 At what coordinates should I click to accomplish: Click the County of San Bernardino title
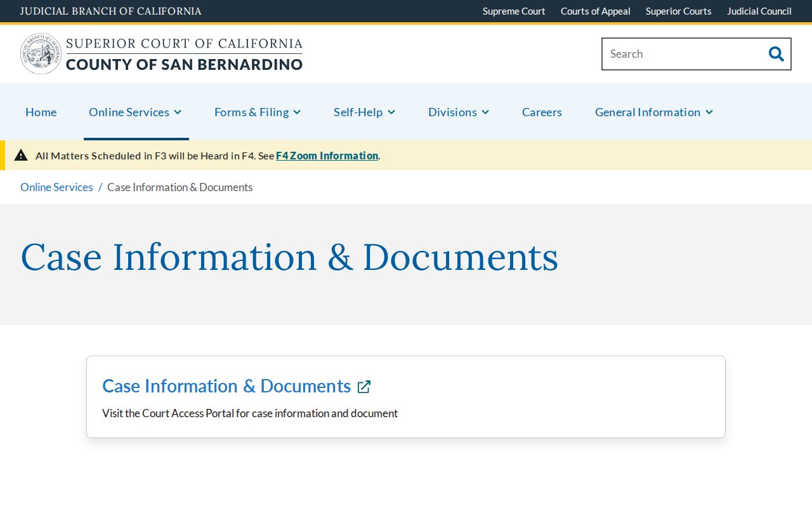click(x=185, y=64)
